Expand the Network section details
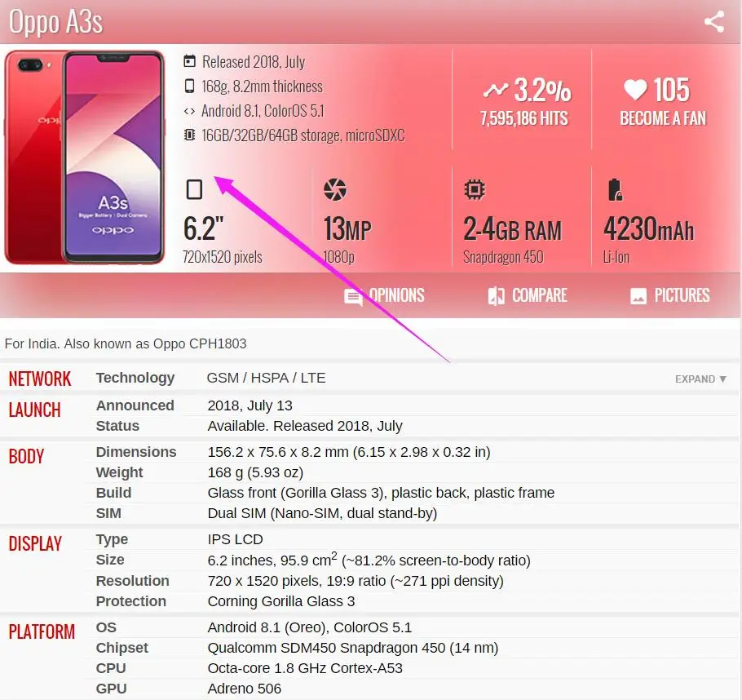742x700 pixels. 700,379
